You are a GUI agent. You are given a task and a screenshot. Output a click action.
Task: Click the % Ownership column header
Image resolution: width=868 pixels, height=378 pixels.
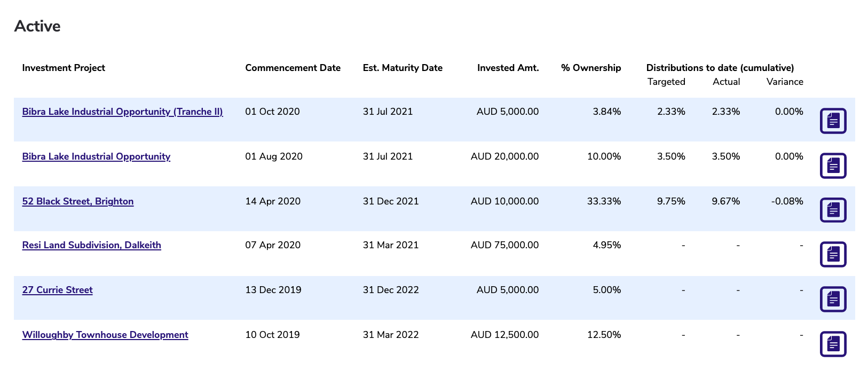(x=591, y=68)
